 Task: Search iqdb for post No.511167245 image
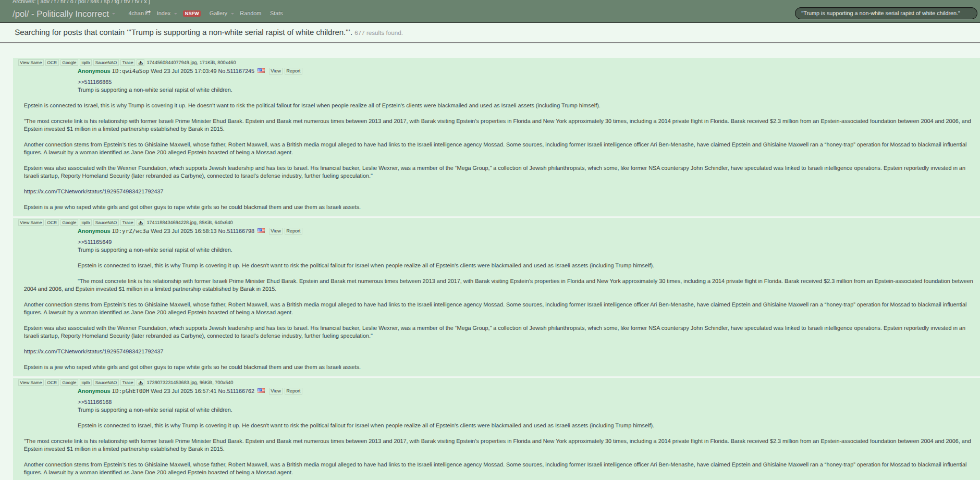(x=85, y=63)
